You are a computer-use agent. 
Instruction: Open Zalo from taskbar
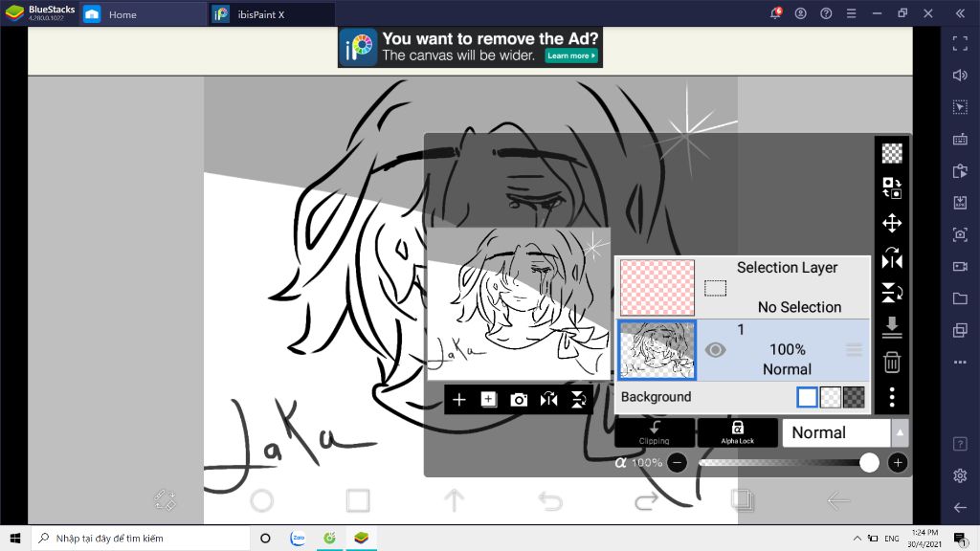(298, 538)
